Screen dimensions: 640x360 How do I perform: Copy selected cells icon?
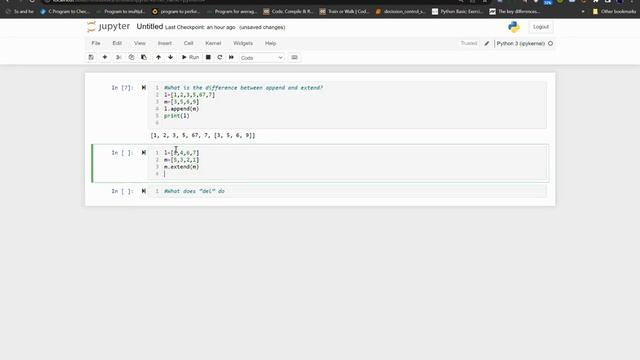(131, 58)
